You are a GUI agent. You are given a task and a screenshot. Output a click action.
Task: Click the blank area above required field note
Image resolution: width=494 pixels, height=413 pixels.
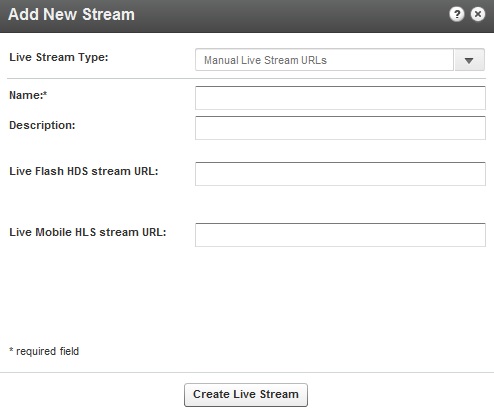click(x=247, y=297)
